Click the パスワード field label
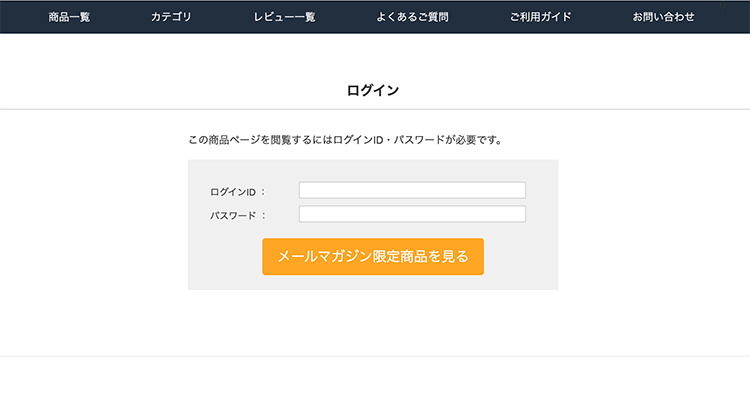 point(234,215)
